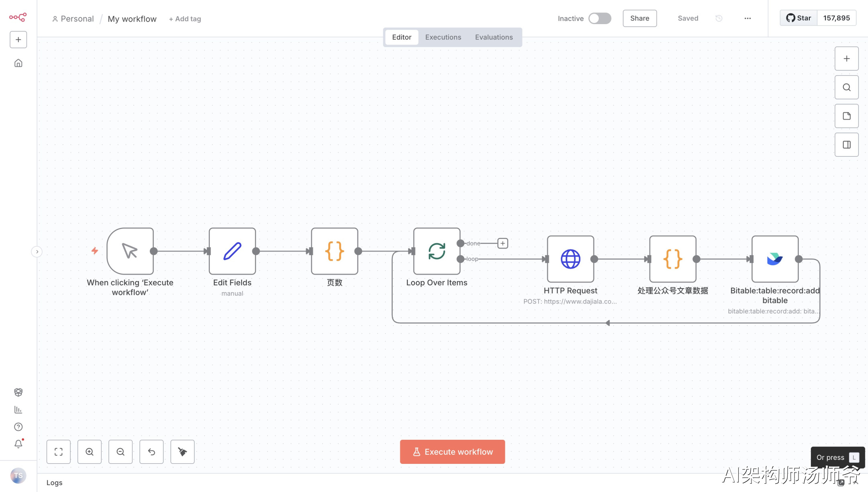Expand the Logs panel
868x492 pixels.
(x=54, y=483)
